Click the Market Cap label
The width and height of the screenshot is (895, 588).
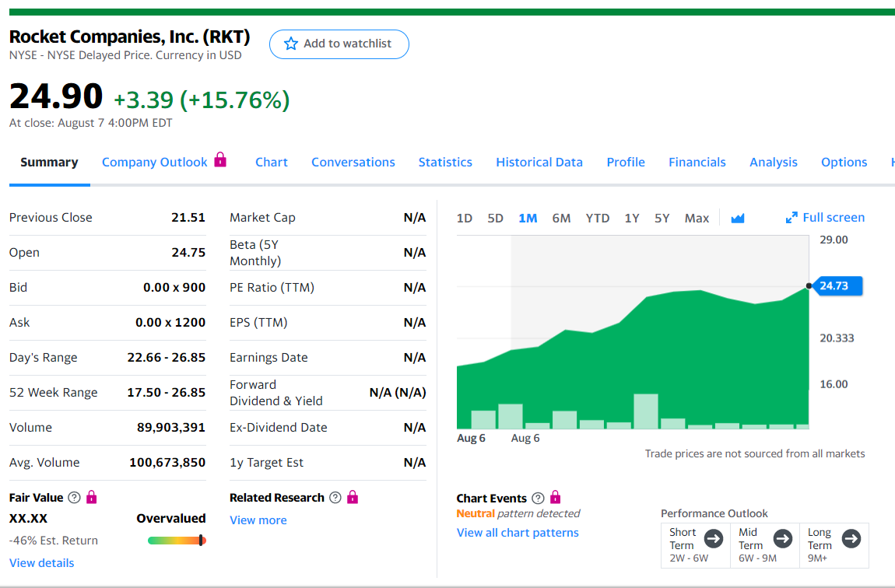click(x=262, y=217)
